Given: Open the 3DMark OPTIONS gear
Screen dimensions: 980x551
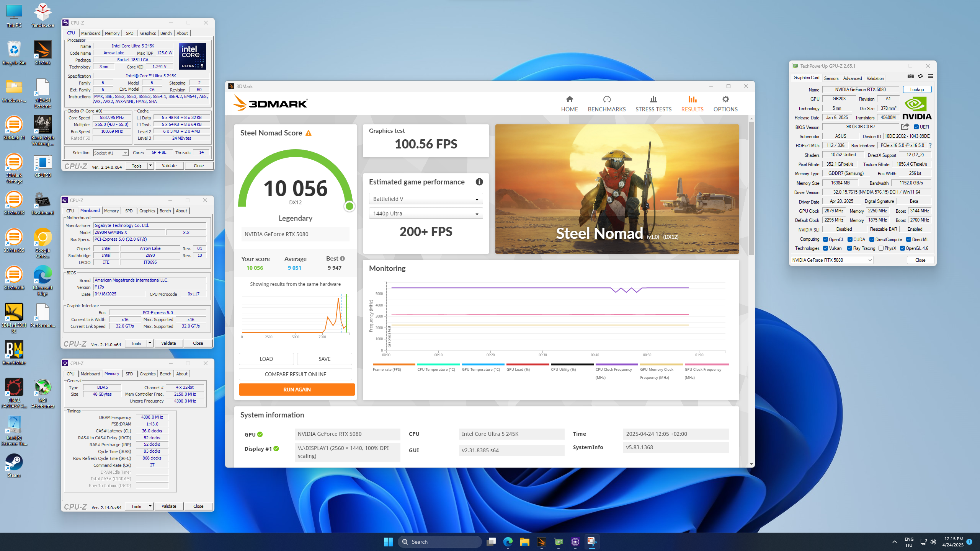Looking at the screenshot, I should [x=725, y=104].
